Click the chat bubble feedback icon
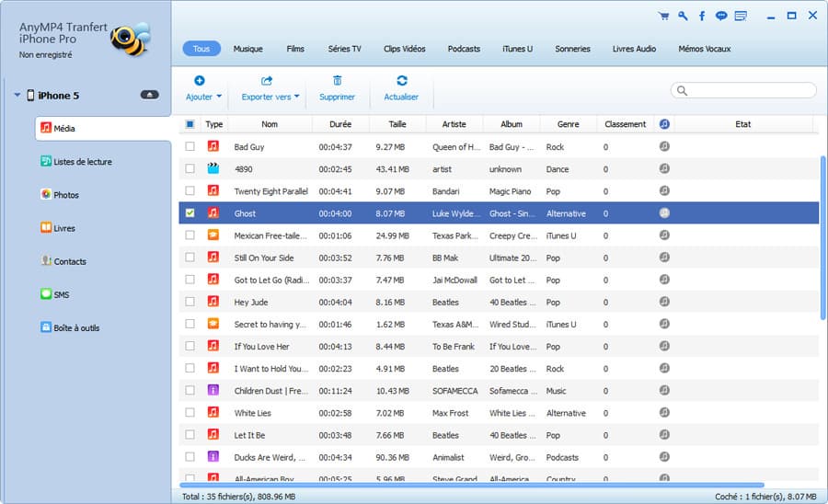828x504 pixels. tap(720, 16)
